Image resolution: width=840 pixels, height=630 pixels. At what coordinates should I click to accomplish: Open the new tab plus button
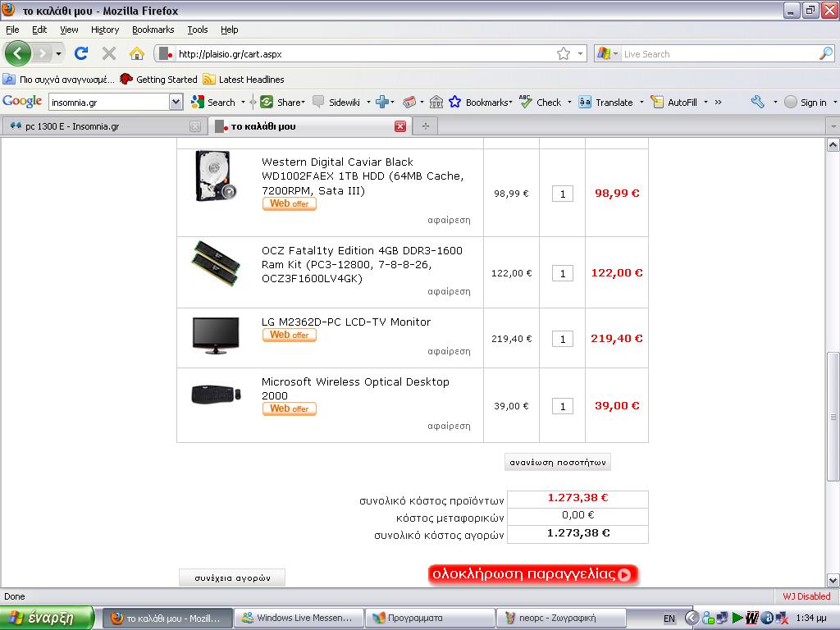pos(426,126)
